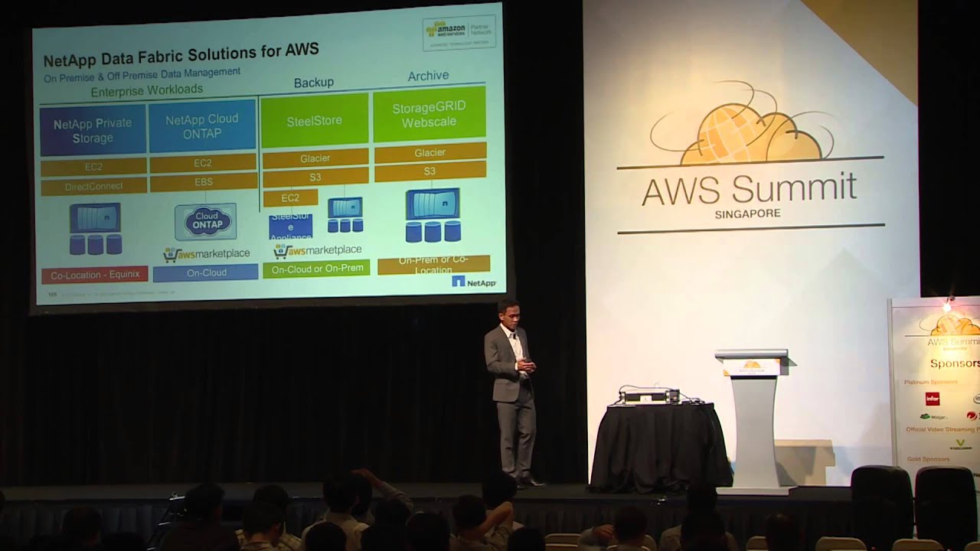This screenshot has width=980, height=551.
Task: Click the green SteelStore box
Action: click(315, 121)
